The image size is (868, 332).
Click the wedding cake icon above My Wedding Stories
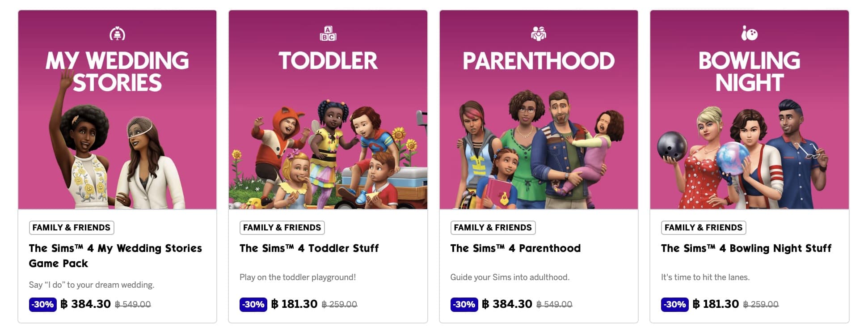(117, 34)
